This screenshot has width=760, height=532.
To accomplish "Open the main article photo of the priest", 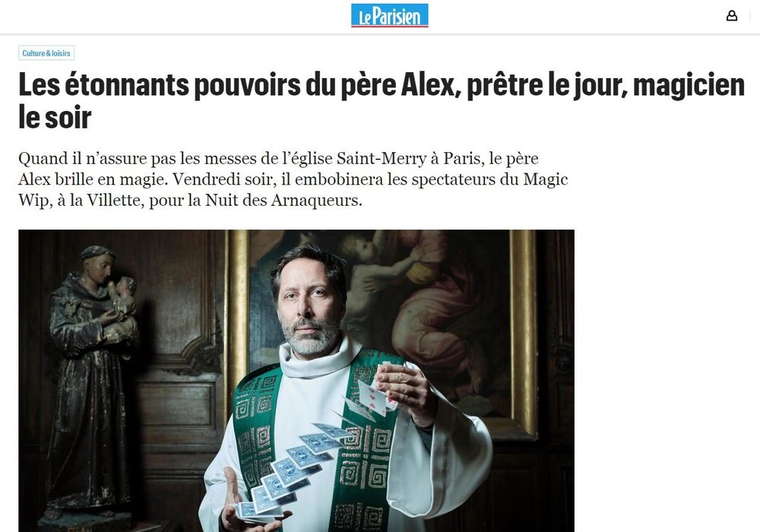I will click(x=296, y=381).
